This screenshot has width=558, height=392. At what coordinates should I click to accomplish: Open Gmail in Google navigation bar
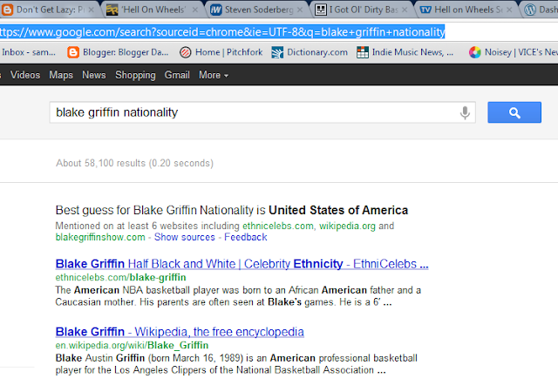[177, 75]
